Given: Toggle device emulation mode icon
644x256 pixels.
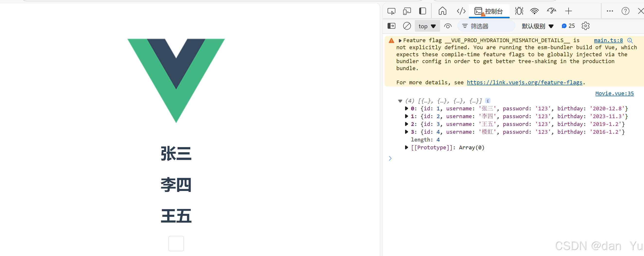Looking at the screenshot, I should coord(407,11).
